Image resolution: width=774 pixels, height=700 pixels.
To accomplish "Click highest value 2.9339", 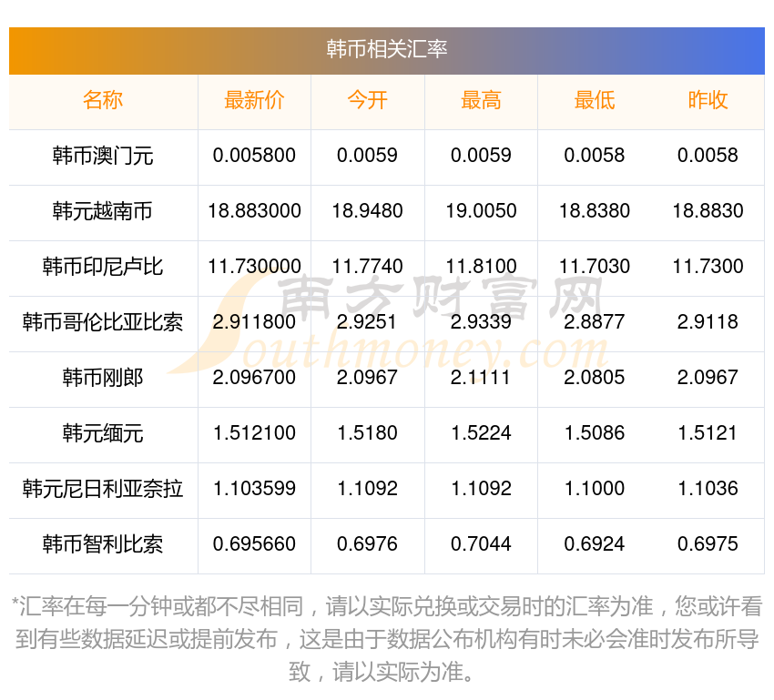I will tap(481, 322).
